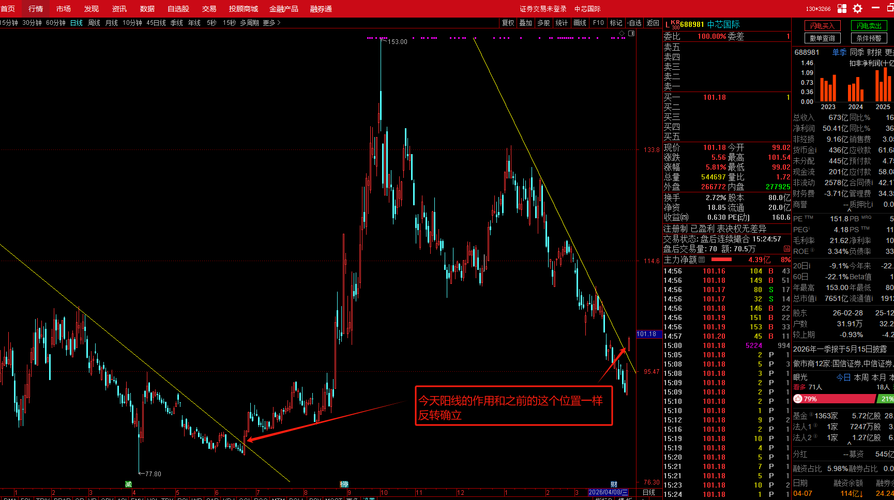Select the 本周 sentiment tab
This screenshot has height=500, width=894.
(861, 377)
